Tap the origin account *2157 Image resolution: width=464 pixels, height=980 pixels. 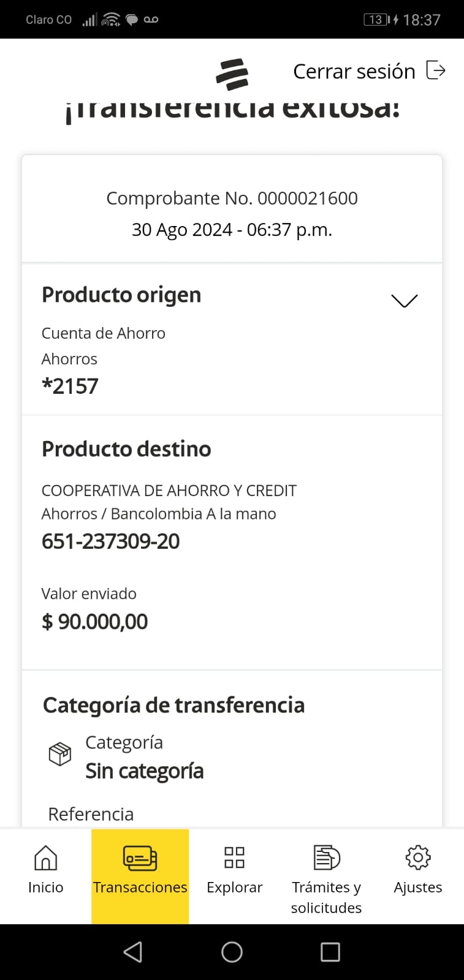tap(70, 386)
